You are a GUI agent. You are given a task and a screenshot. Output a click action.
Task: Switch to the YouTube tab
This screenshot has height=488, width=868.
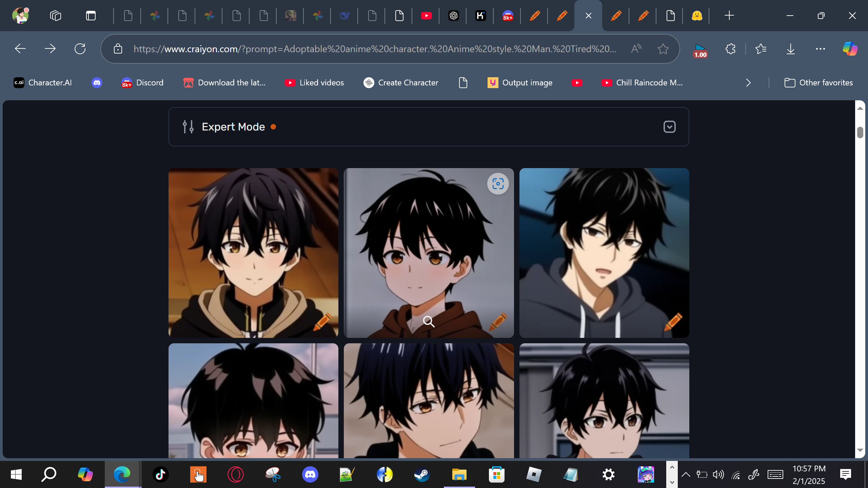pyautogui.click(x=426, y=16)
